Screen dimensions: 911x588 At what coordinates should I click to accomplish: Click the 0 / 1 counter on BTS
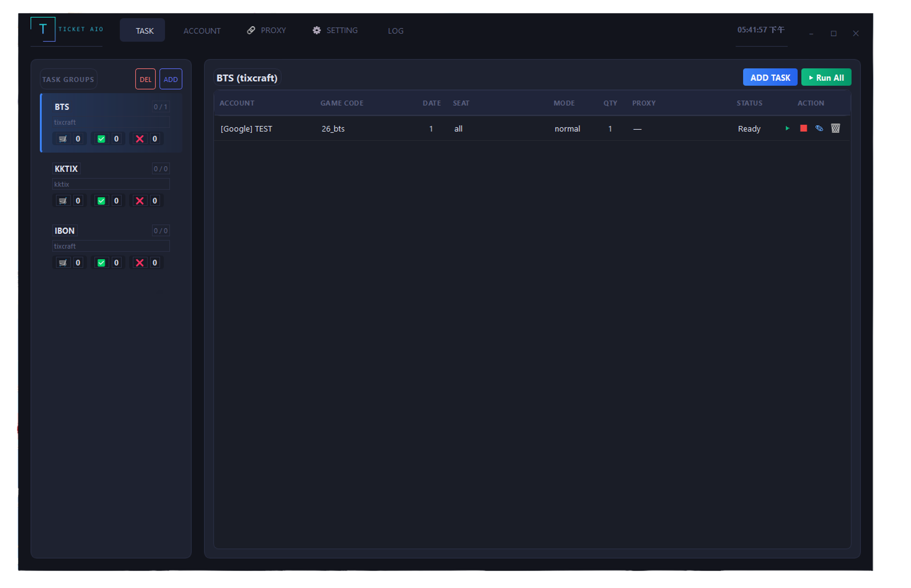[160, 107]
